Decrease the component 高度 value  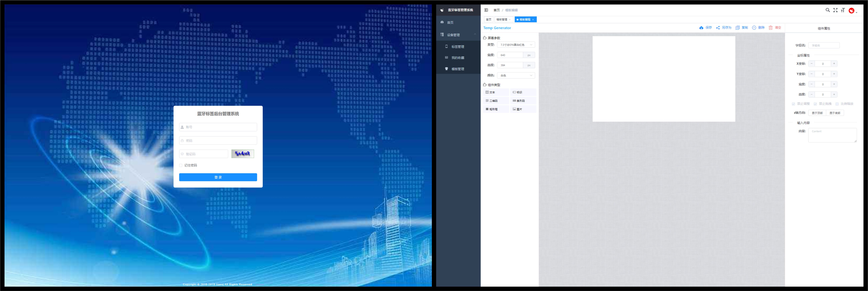tap(811, 95)
